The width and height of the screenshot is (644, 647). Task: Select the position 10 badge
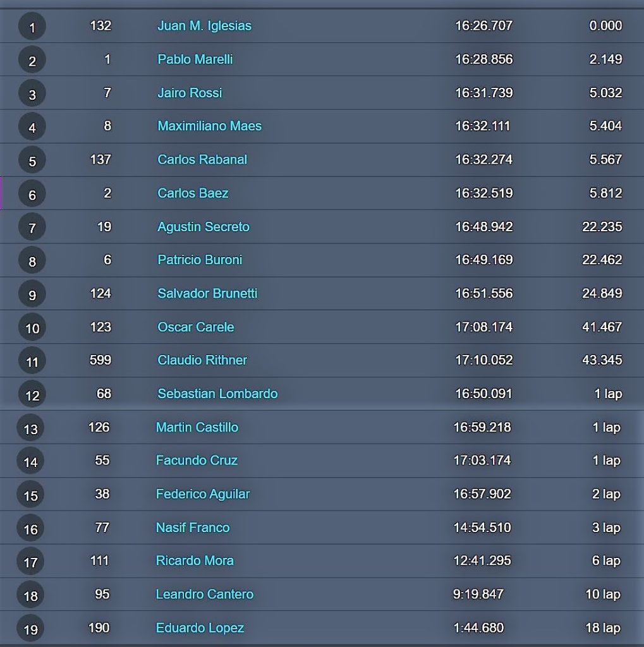tap(32, 328)
